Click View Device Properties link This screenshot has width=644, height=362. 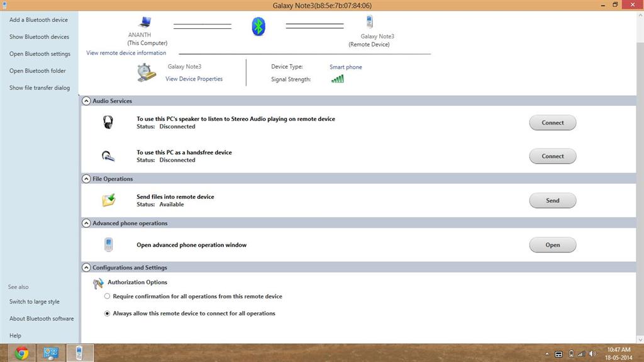pyautogui.click(x=194, y=79)
